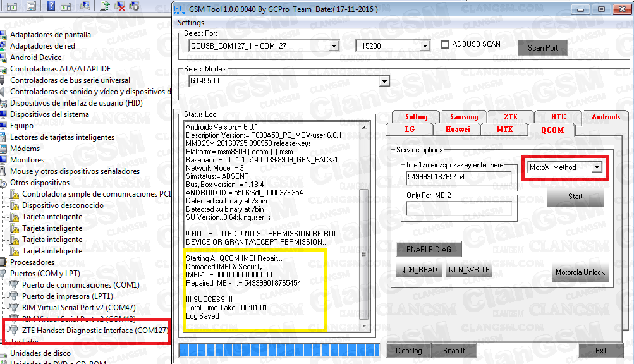Click the QCN_WRITE button
Screen dimensions: 634x364
469,270
